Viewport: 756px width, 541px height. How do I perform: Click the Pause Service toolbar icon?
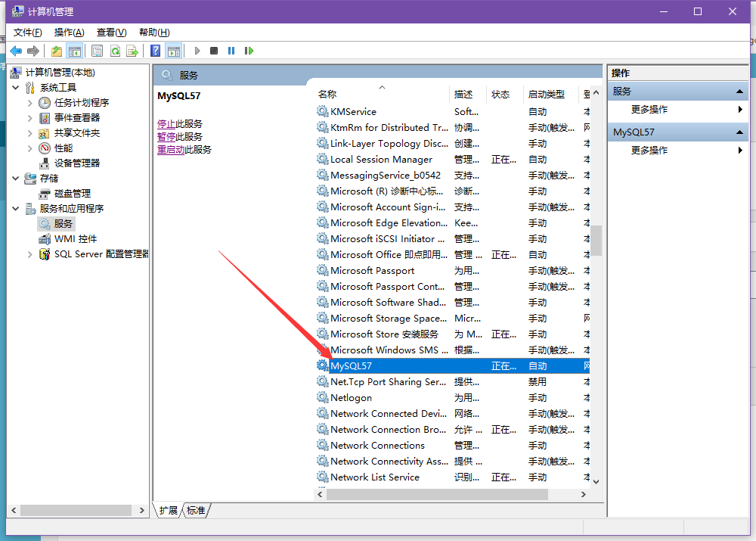pyautogui.click(x=231, y=51)
